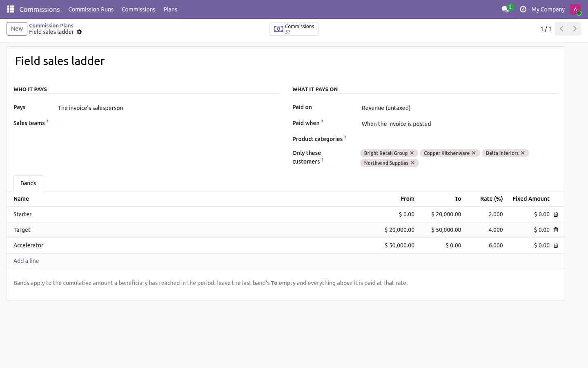Open the Paid when dropdown
Screen dimensions: 588x368
(460, 124)
